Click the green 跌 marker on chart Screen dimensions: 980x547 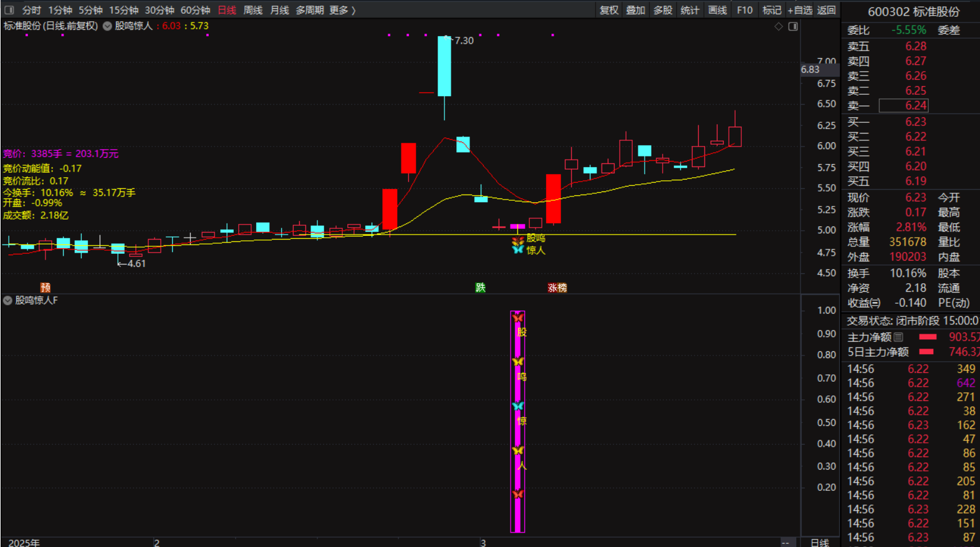(480, 288)
